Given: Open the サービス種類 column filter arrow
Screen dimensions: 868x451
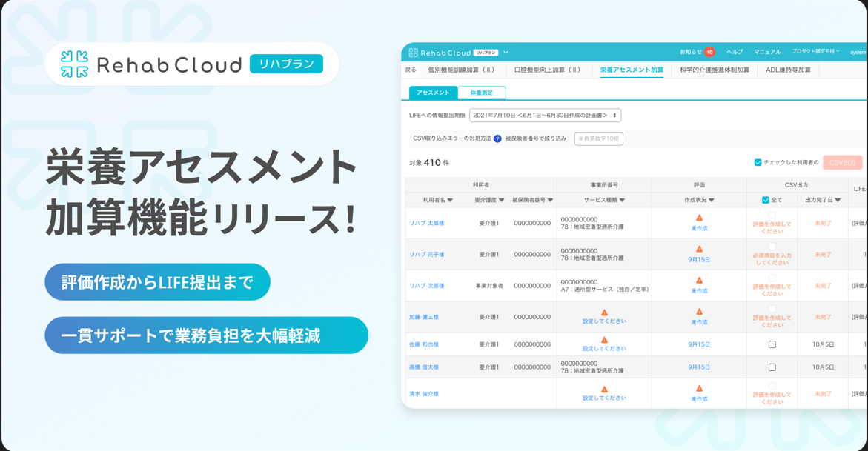Looking at the screenshot, I should pyautogui.click(x=622, y=201).
